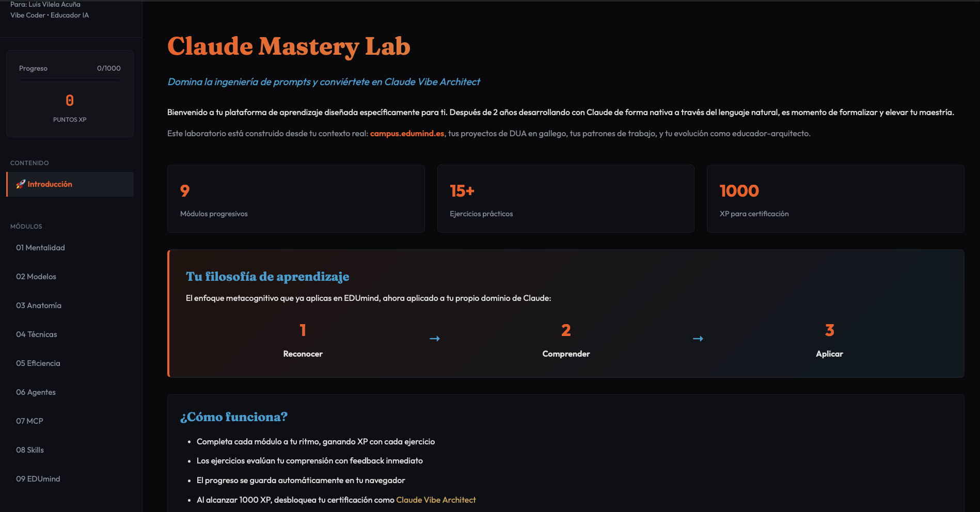Screen dimensions: 980x512
Task: Follow the campus.edumind.es link
Action: point(407,134)
